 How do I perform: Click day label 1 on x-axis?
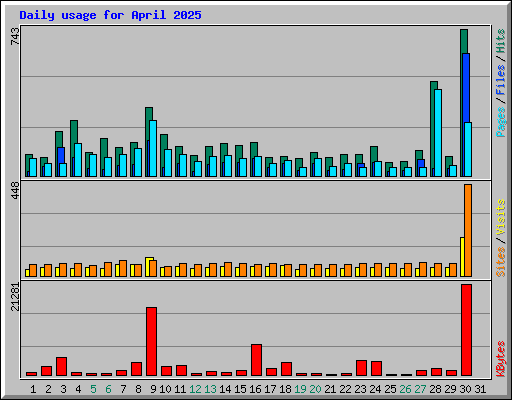33,389
